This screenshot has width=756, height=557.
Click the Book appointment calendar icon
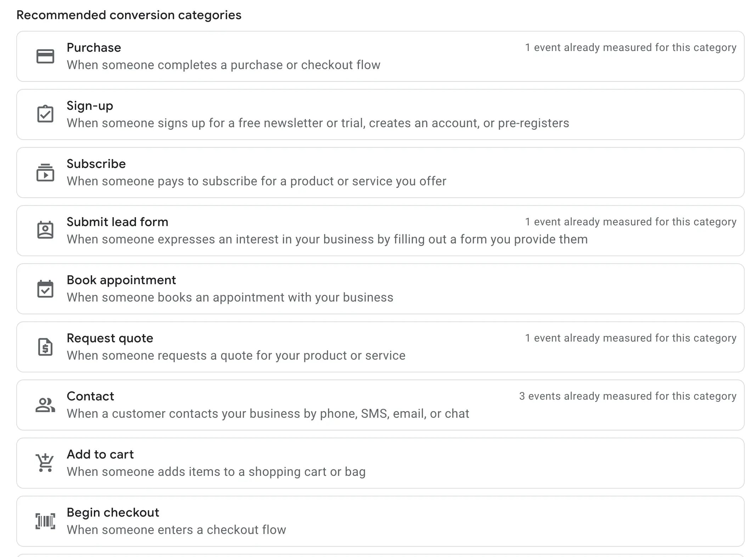pos(45,289)
